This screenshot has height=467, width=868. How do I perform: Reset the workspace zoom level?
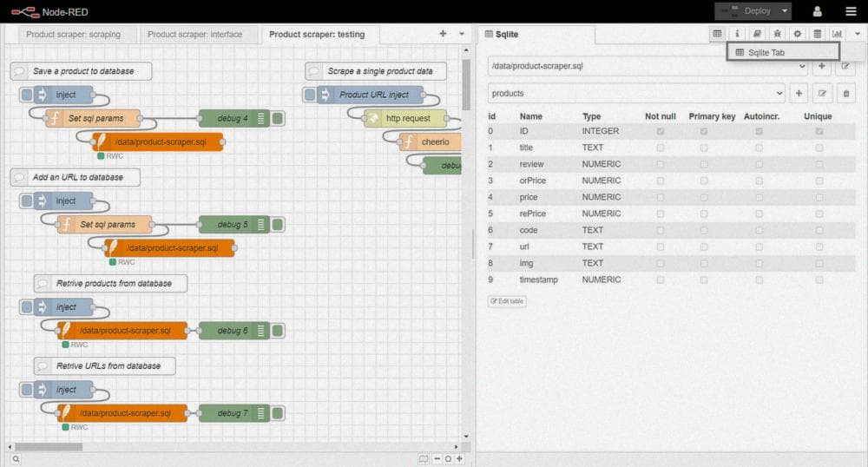coord(448,458)
